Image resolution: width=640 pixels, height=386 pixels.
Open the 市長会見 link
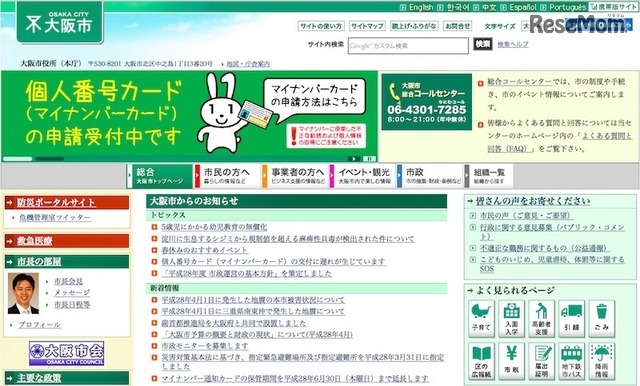[x=68, y=281]
